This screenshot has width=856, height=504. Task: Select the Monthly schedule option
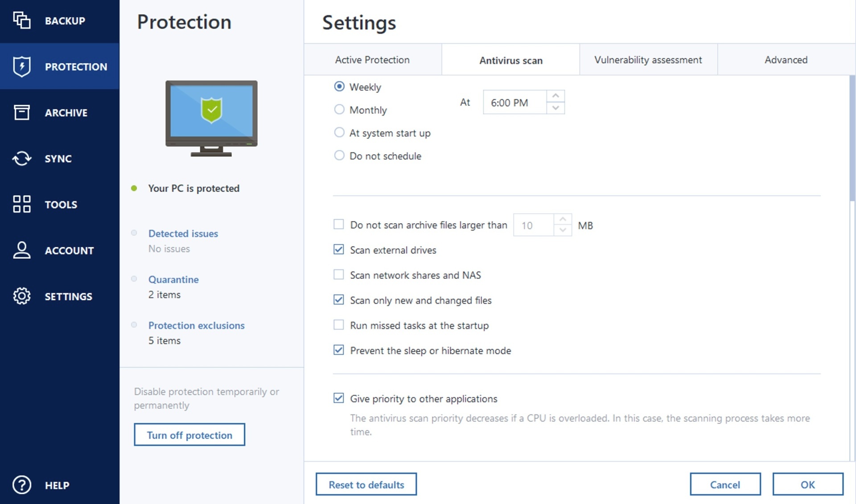[x=339, y=110]
